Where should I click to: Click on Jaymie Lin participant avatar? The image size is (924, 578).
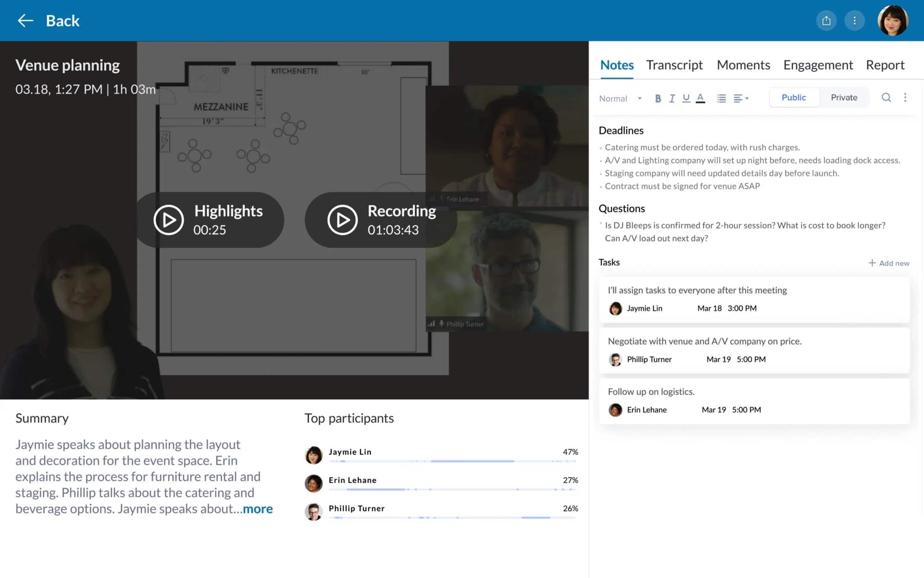(312, 452)
